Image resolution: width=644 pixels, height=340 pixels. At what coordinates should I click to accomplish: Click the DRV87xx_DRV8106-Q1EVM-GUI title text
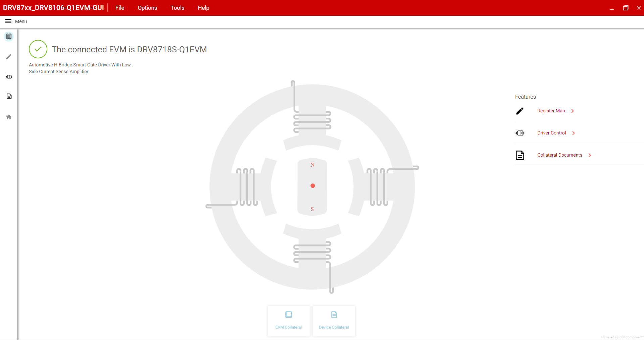coord(53,8)
